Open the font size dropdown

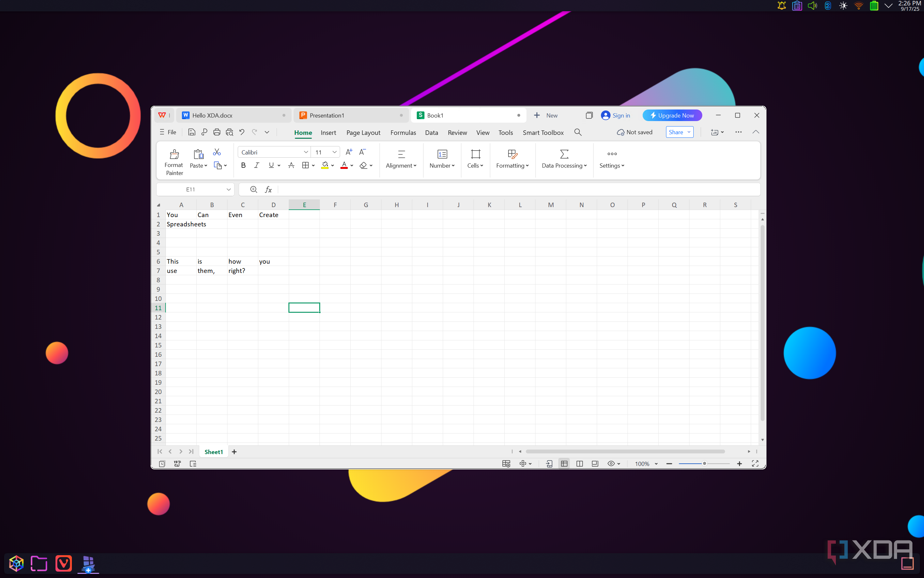point(335,152)
